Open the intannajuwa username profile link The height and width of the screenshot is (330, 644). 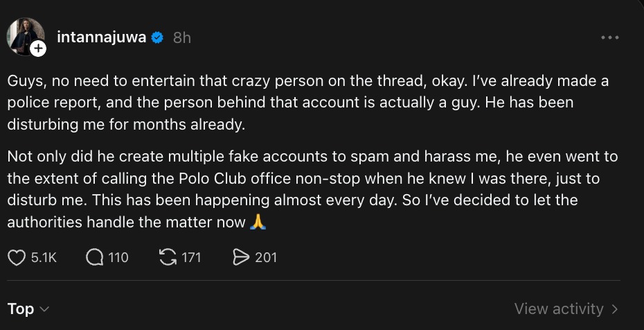coord(101,37)
